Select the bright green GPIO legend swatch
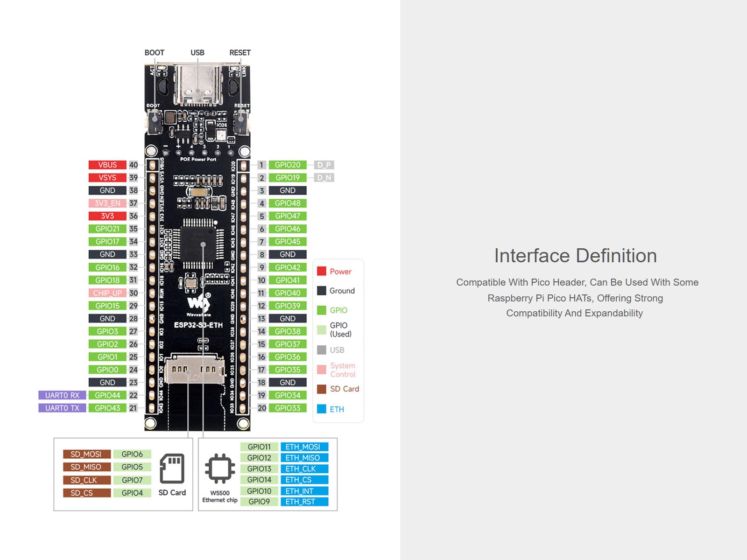Image resolution: width=747 pixels, height=560 pixels. [322, 310]
